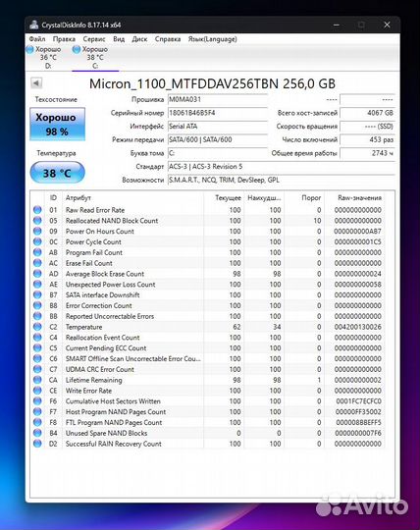The width and height of the screenshot is (420, 530).
Task: Click the total host writes value 4067 GB
Action: tap(367, 113)
